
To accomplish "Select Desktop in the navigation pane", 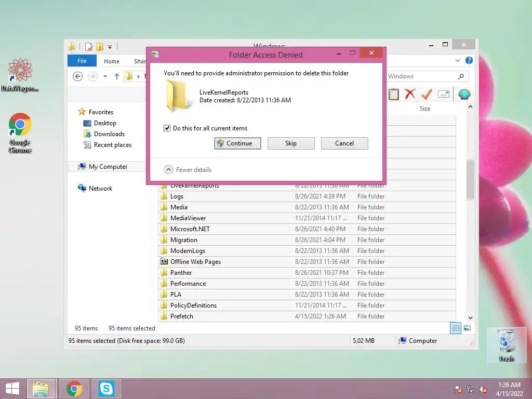I will [x=105, y=123].
